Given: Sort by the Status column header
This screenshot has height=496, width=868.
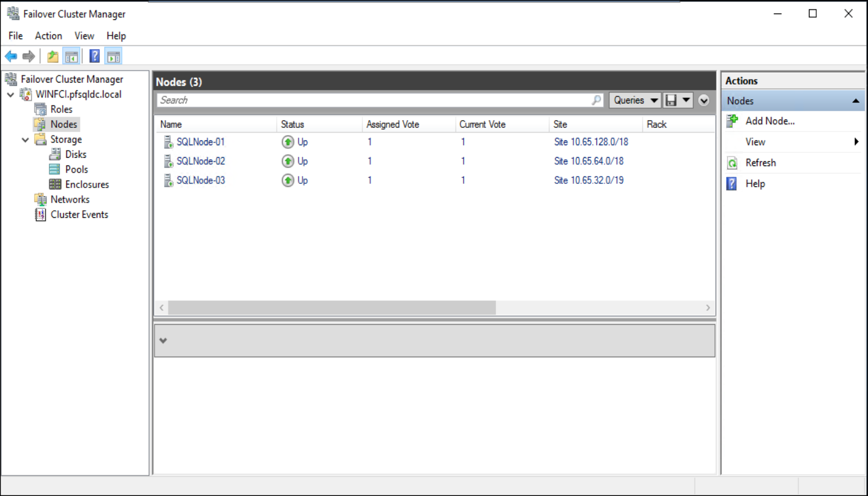Looking at the screenshot, I should [x=319, y=125].
